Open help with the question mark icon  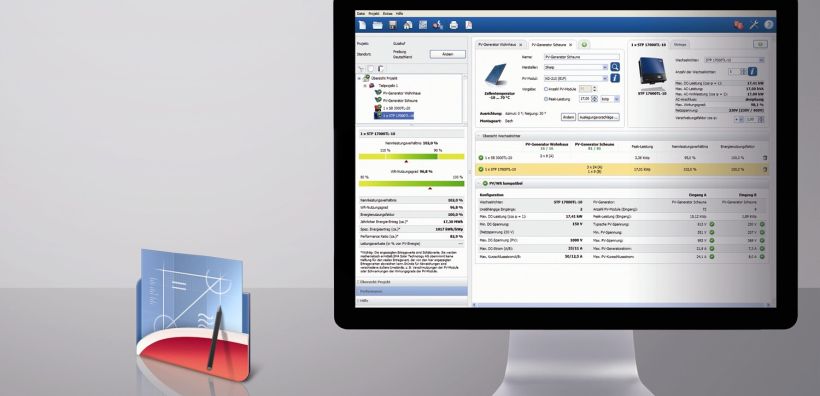click(768, 25)
